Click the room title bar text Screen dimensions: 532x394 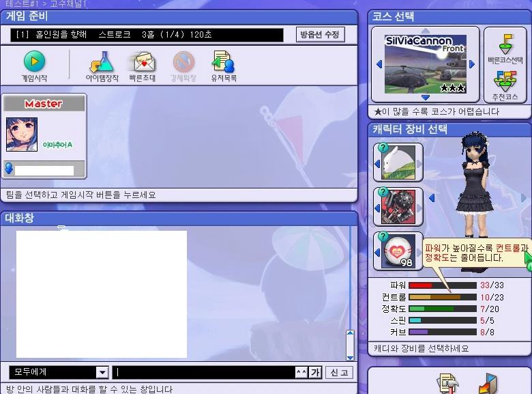click(x=147, y=35)
